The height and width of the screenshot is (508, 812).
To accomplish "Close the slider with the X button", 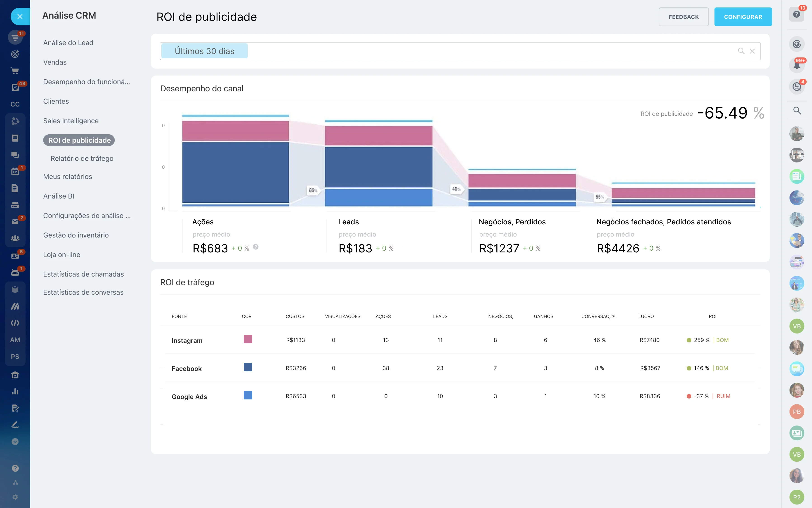I will (x=20, y=17).
